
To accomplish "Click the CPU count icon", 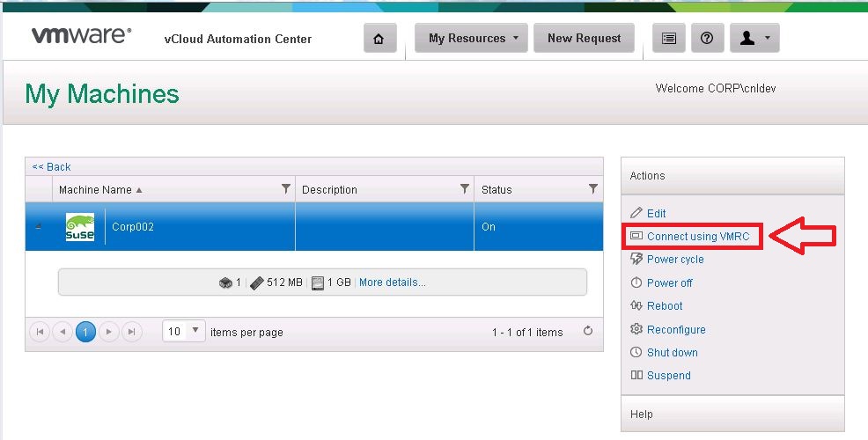I will coord(225,282).
